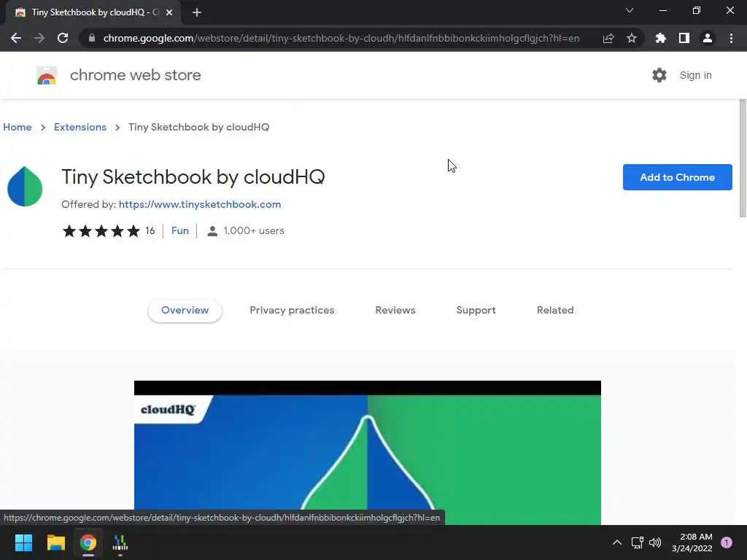Click the Chrome Web Store logo
The image size is (747, 560).
[x=47, y=75]
